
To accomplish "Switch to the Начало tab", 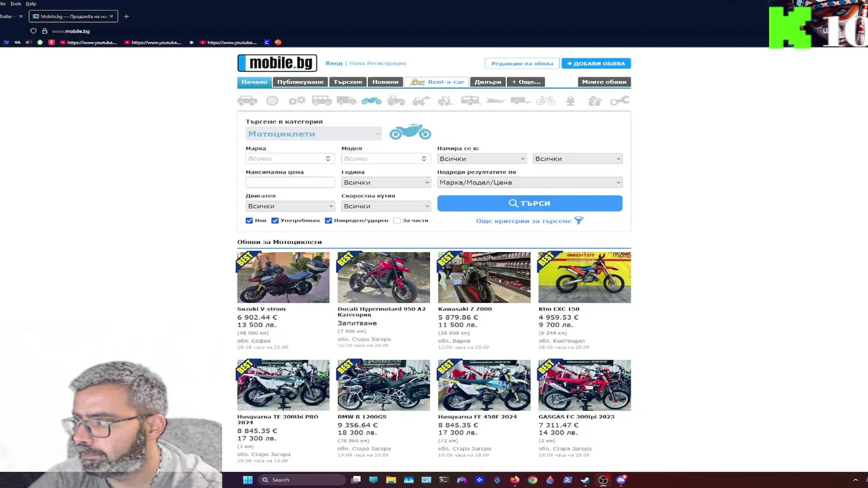I will coord(254,82).
